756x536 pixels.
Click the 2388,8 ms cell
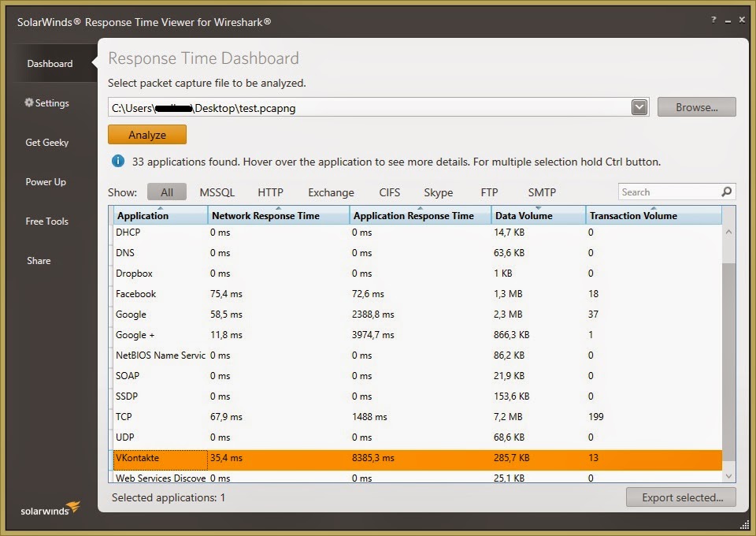click(x=372, y=315)
